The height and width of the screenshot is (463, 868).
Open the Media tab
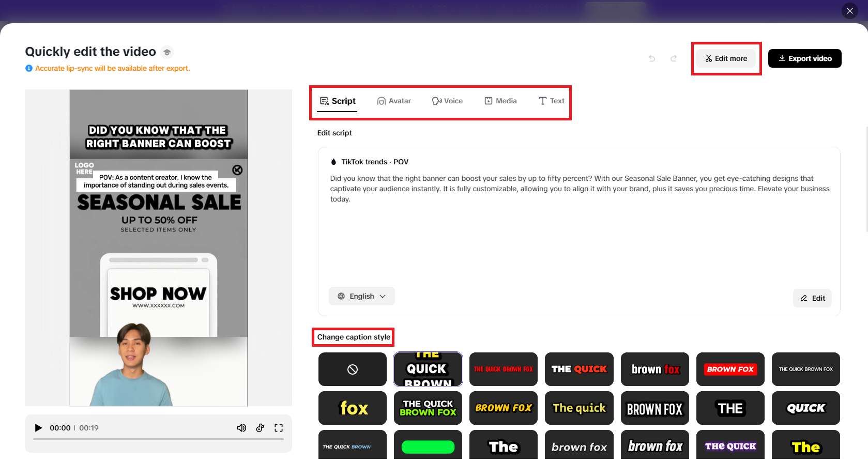coord(500,101)
